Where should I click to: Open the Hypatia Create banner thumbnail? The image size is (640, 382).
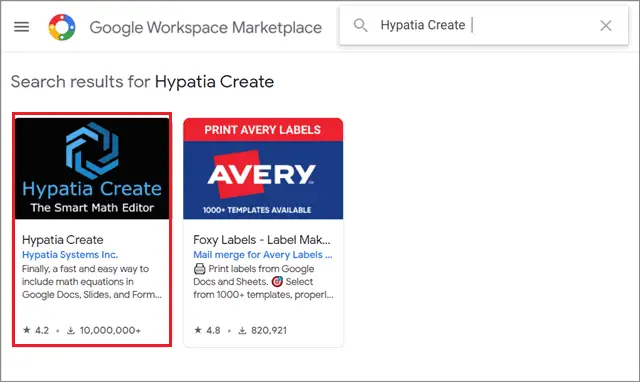(92, 169)
